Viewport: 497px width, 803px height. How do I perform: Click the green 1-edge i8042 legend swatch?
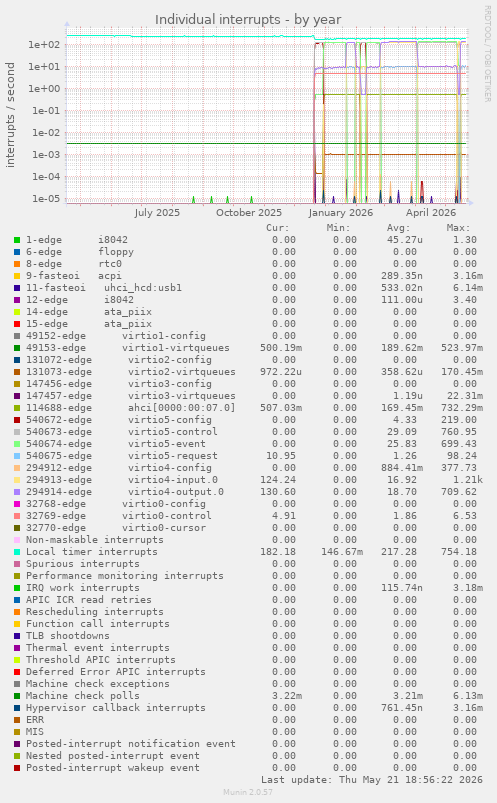click(x=17, y=240)
